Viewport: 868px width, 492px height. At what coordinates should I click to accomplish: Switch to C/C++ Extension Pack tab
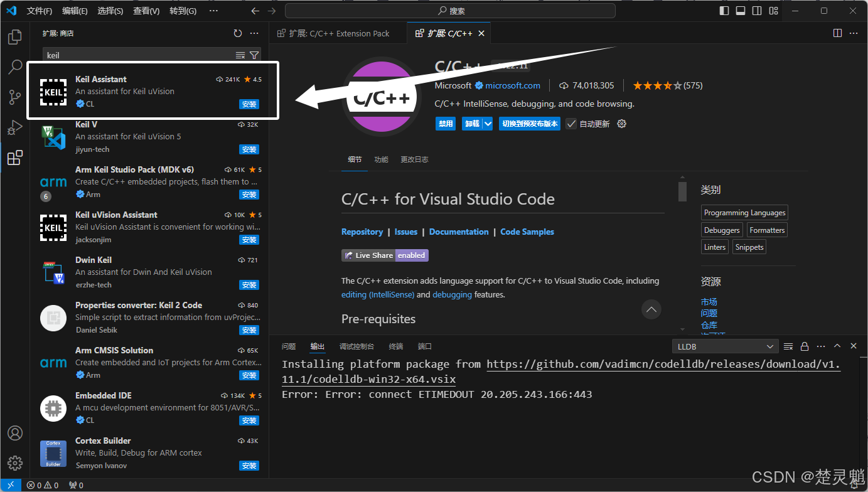point(338,33)
